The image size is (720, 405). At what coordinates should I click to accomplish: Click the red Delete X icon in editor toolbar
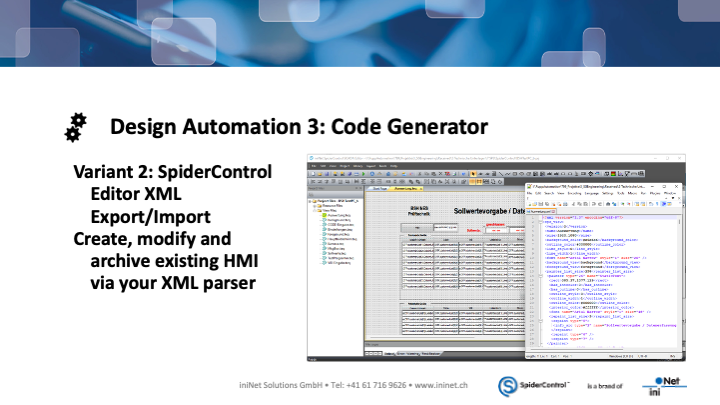point(447,174)
